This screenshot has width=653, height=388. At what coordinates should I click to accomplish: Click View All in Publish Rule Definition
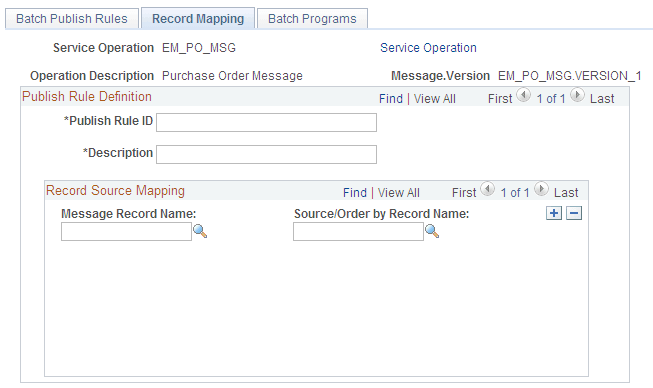click(434, 99)
